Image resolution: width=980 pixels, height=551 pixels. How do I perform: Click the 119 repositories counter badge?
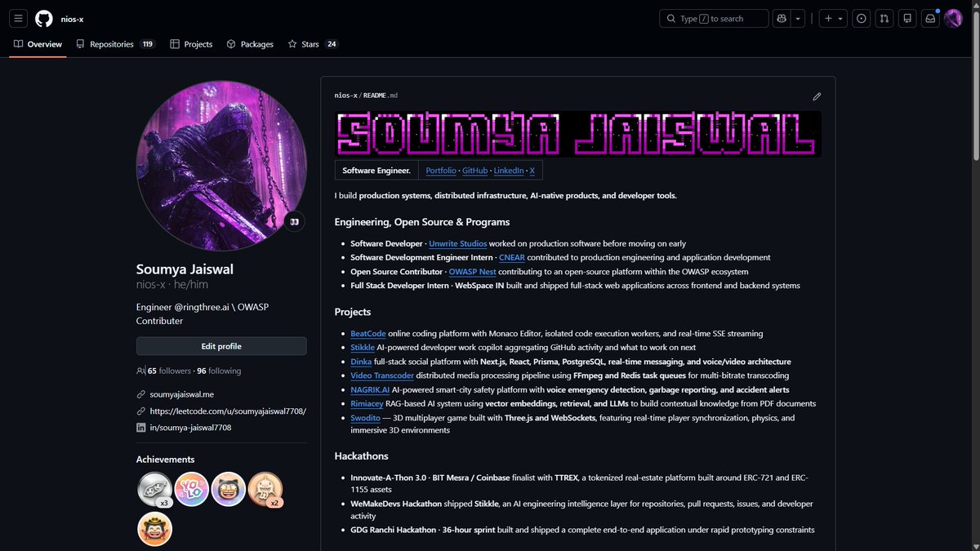click(147, 44)
